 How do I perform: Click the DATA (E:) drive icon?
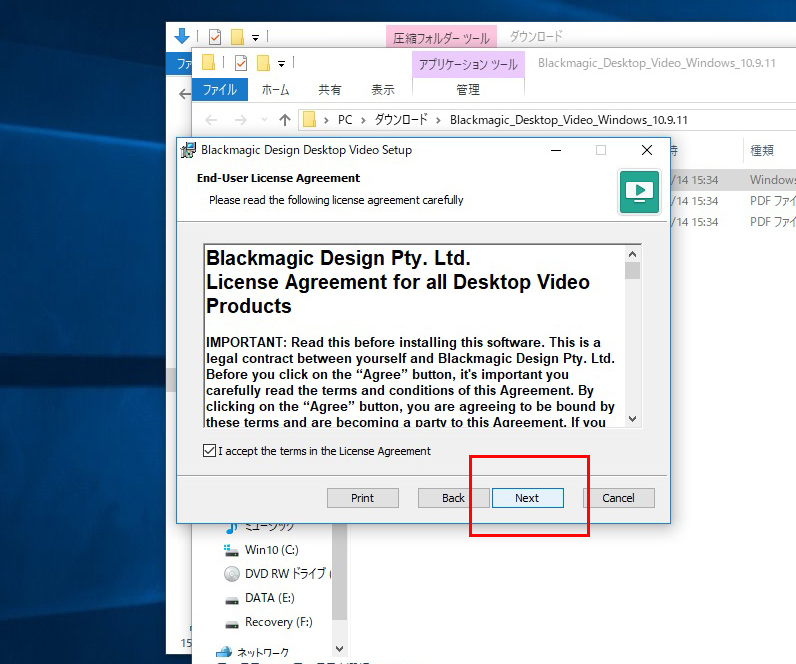(x=231, y=600)
